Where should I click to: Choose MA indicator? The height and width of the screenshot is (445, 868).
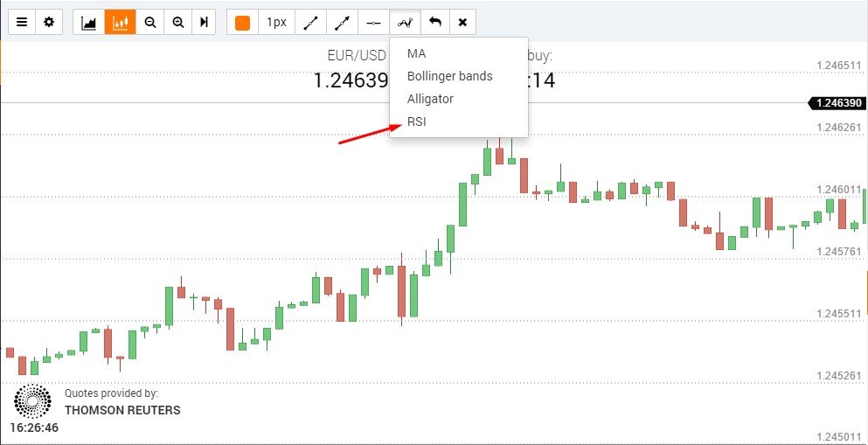(x=416, y=53)
